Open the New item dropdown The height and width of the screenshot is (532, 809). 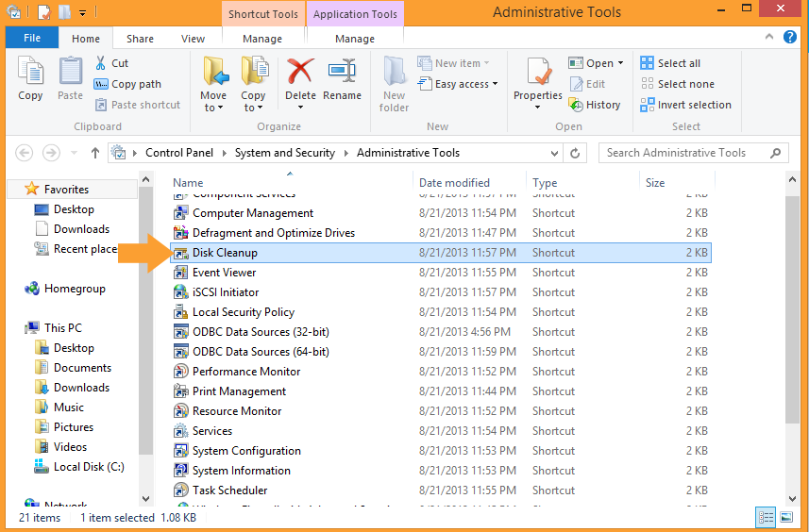453,63
